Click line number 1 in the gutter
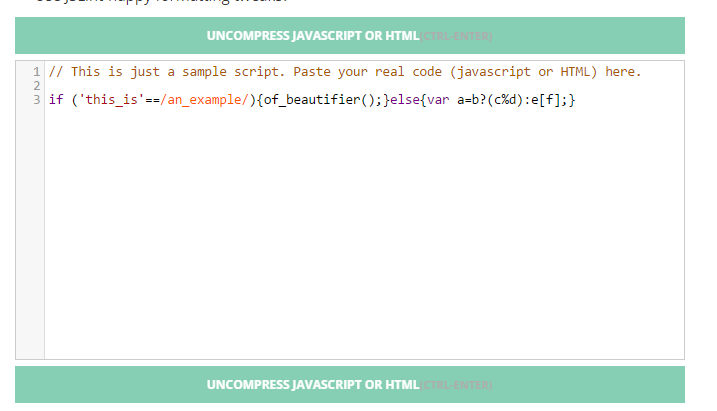The height and width of the screenshot is (411, 717). click(37, 72)
